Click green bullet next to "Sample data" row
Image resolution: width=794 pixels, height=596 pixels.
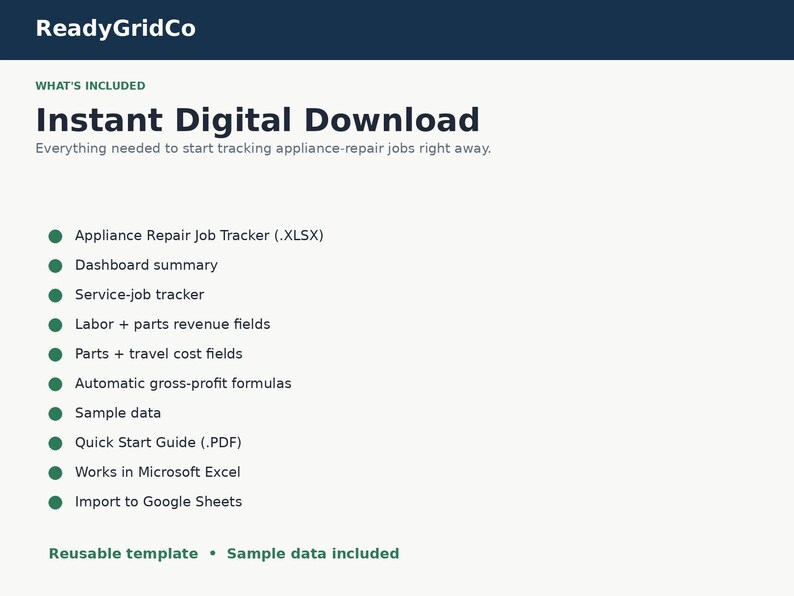55,414
